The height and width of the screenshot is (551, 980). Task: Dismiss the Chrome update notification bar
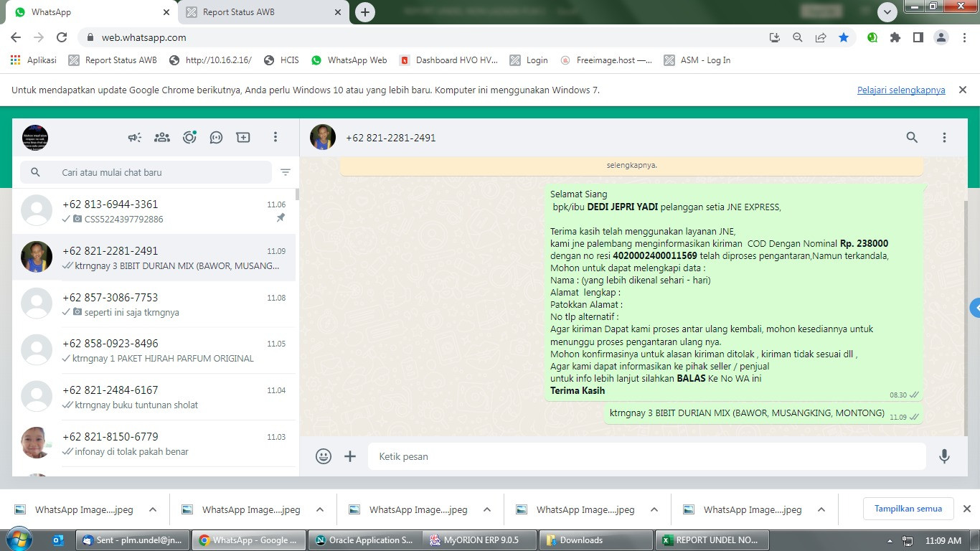963,90
